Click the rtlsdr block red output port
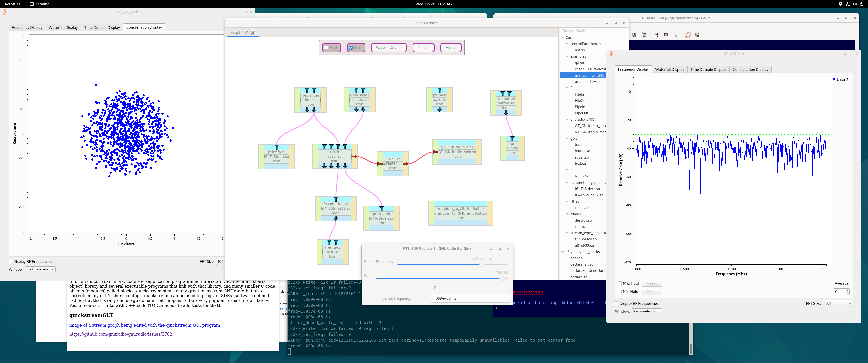868x363 pixels. tap(354, 156)
